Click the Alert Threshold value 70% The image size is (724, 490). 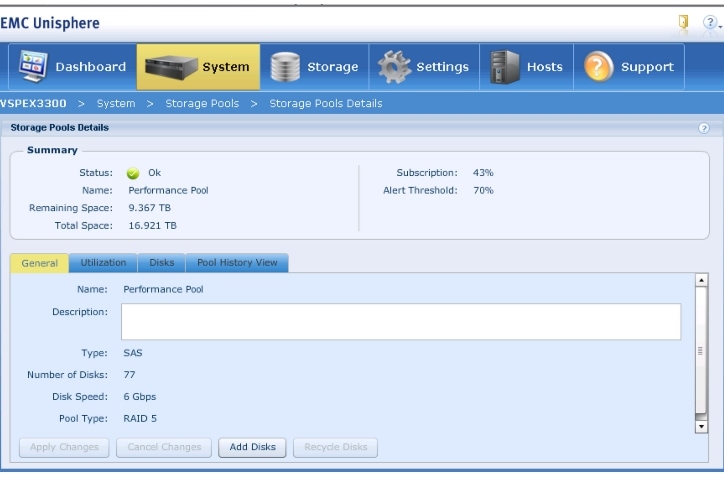tap(483, 190)
